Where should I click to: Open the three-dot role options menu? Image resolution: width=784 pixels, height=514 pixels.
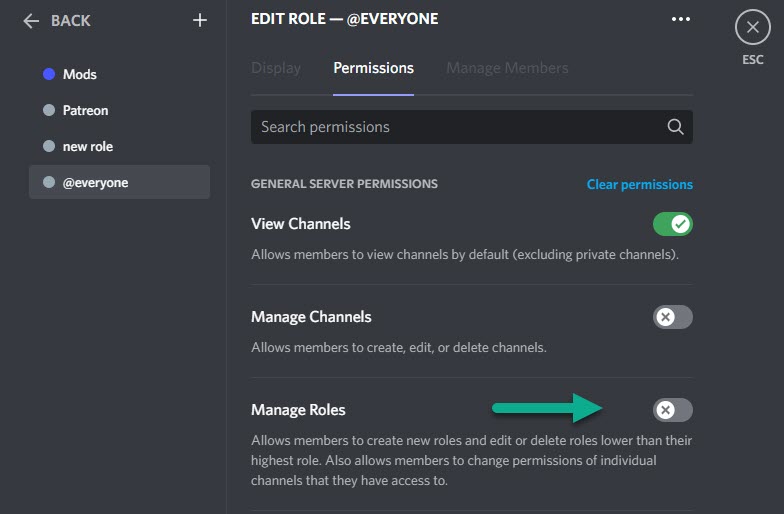coord(680,19)
